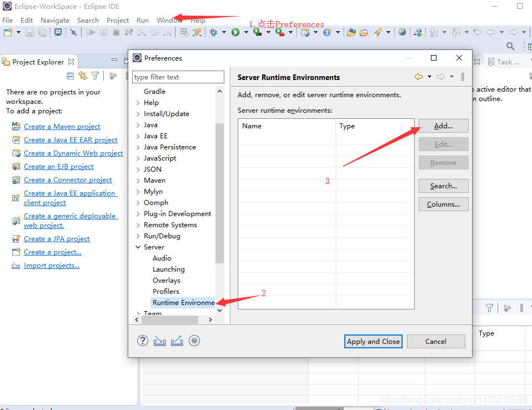Click the Last Edit Location icon
Screen dimensions: 532x410
[x=478, y=32]
